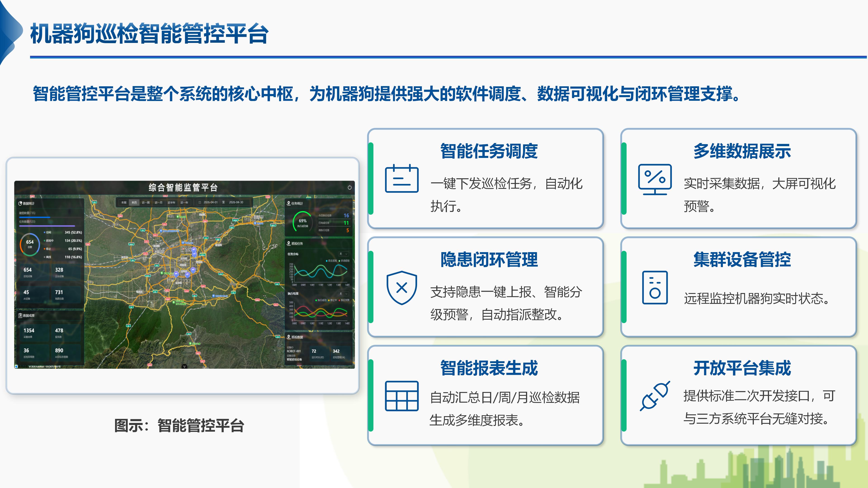Screen dimensions: 868x488
Task: Click the location pin icon beside 任务统计
Action: tap(288, 203)
